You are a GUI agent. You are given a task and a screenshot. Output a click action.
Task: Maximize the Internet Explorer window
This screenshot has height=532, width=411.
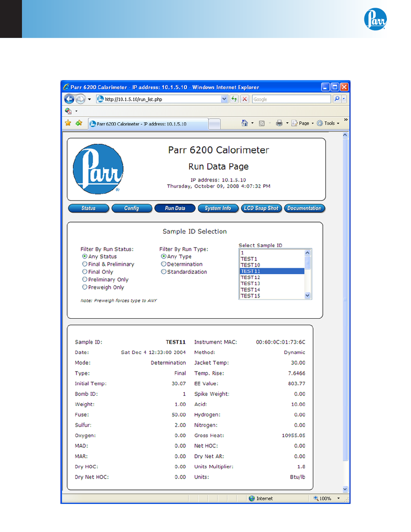pos(335,87)
